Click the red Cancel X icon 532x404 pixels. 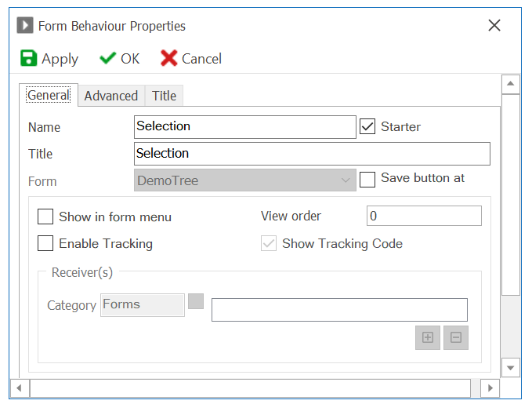168,58
